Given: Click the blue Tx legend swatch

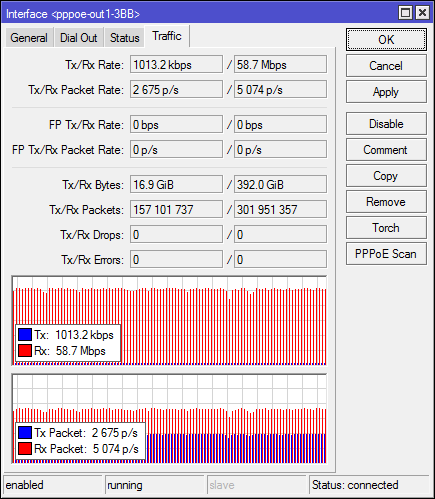Looking at the screenshot, I should pos(25,335).
